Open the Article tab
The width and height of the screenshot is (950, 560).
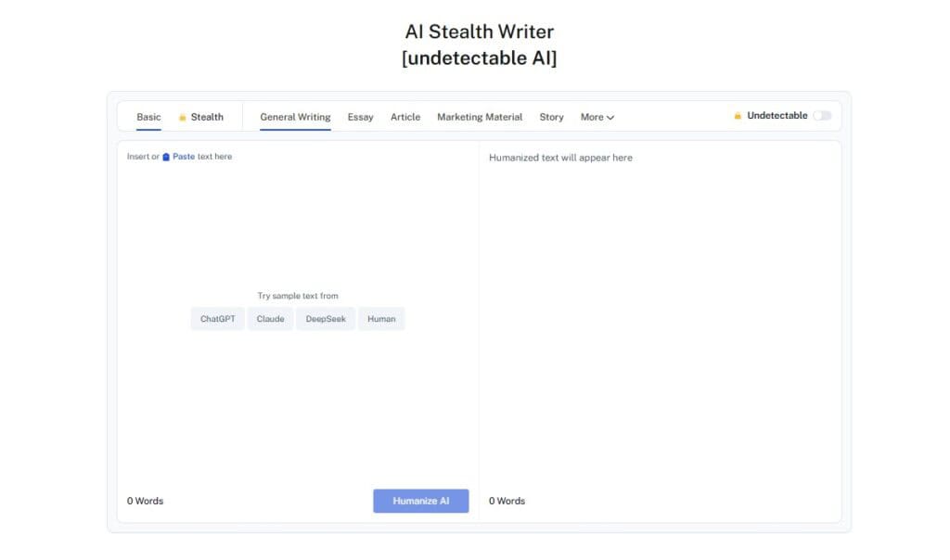[404, 118]
